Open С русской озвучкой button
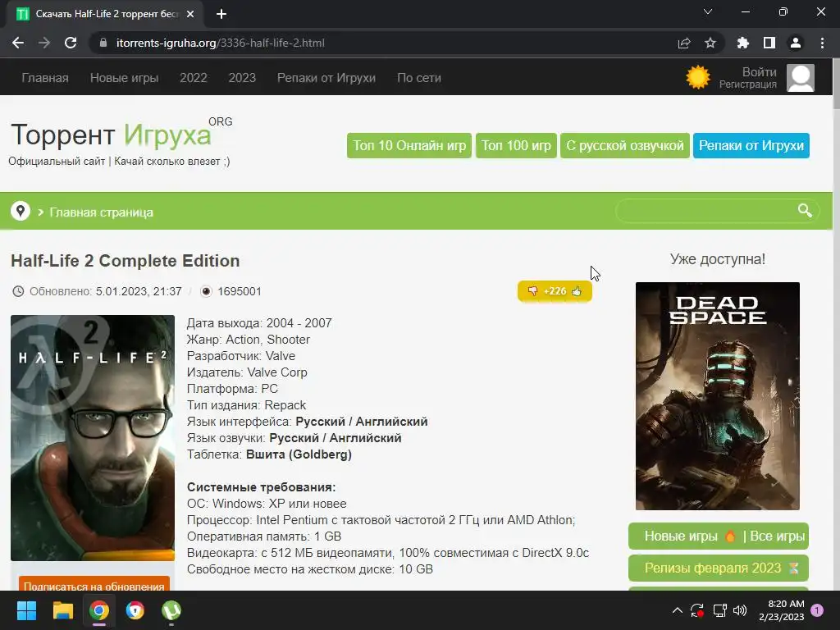 (x=624, y=146)
